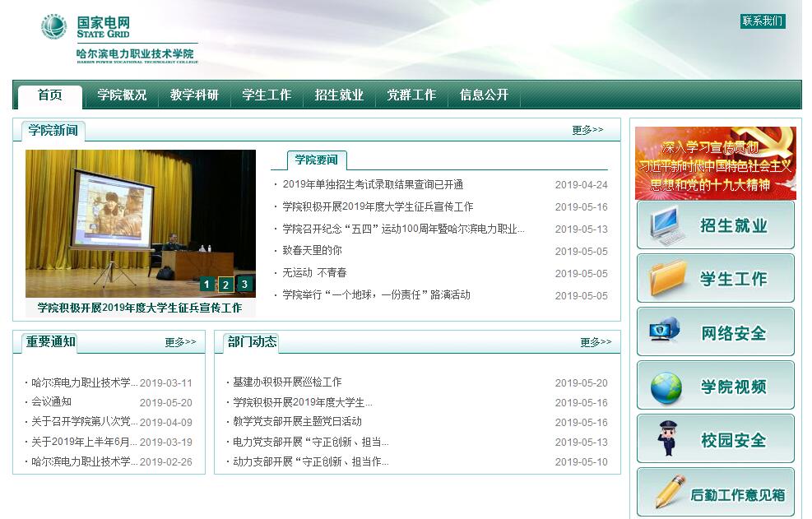Click the red party propaganda banner

coord(715,163)
